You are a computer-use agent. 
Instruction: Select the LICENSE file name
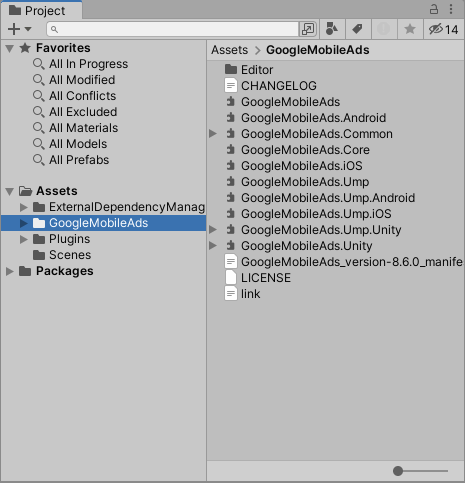pyautogui.click(x=266, y=278)
